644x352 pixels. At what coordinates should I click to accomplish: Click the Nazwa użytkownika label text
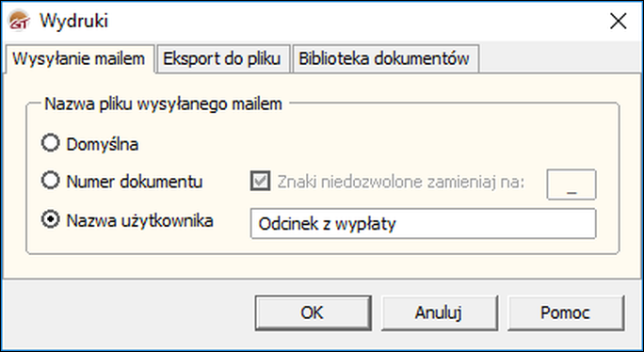coord(140,221)
